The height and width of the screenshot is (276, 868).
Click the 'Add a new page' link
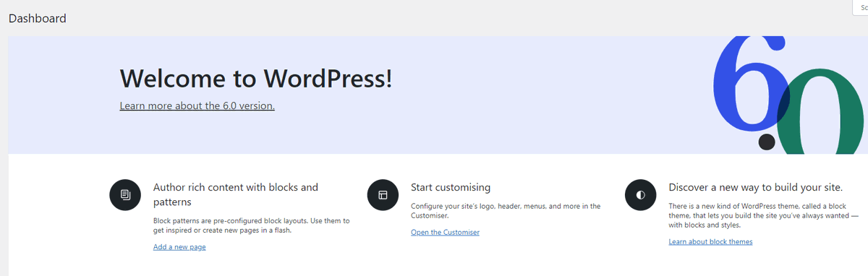tap(179, 247)
